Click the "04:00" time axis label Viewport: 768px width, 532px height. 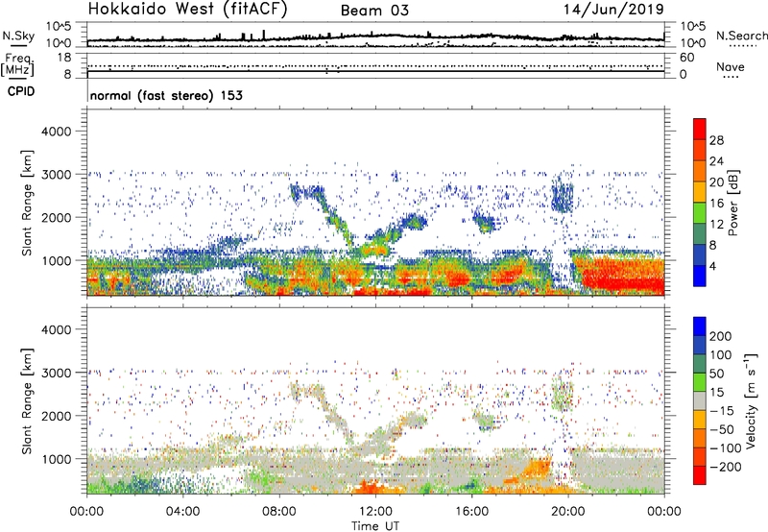(x=182, y=512)
